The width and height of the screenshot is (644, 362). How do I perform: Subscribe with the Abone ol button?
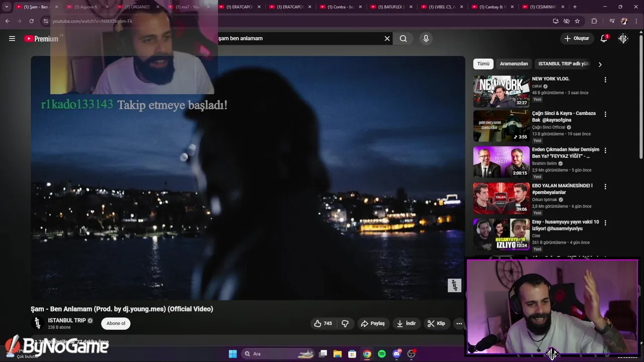point(116,323)
